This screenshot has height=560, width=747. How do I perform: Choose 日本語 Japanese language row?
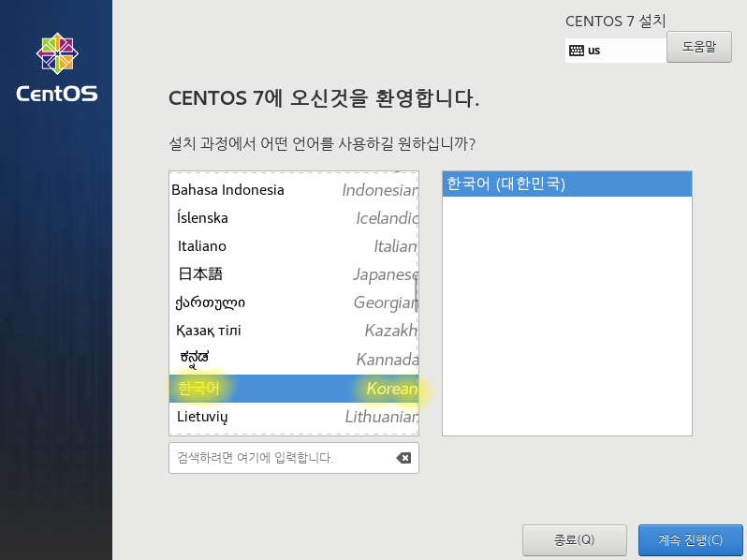coord(294,274)
